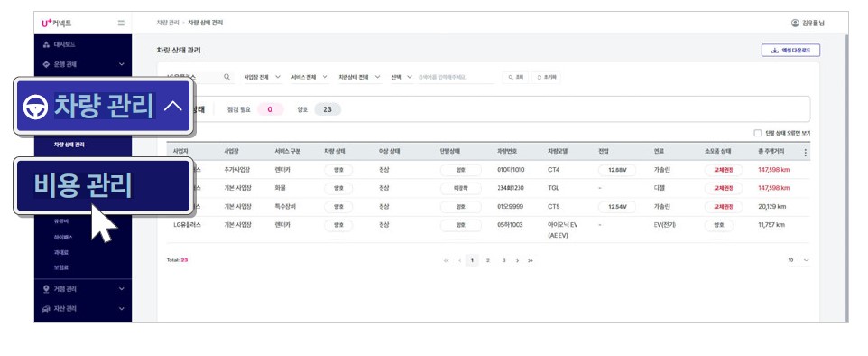Click the 양호 count badge 23
The height and width of the screenshot is (356, 868).
pos(328,109)
